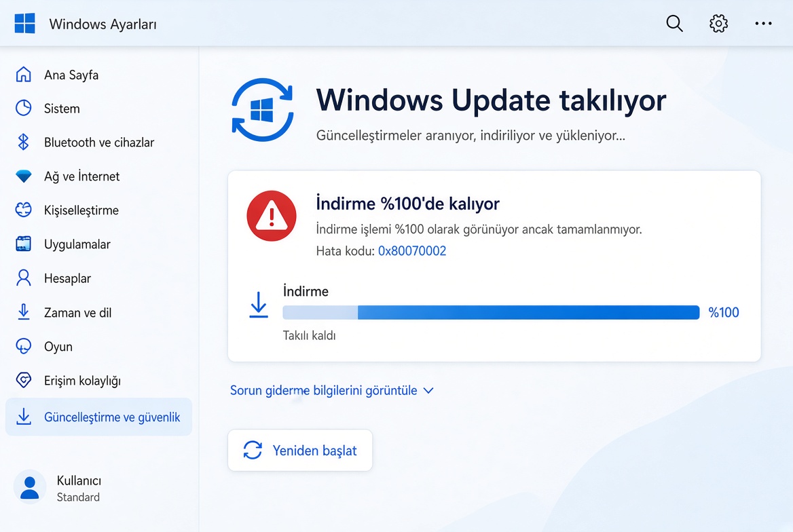Click error code 0x80070002 link
Image resolution: width=793 pixels, height=532 pixels.
412,251
